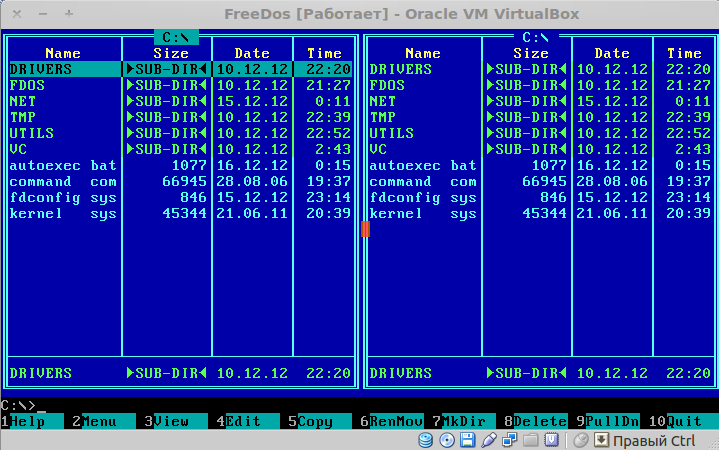Click the 6 RenMov function key
The height and width of the screenshot is (450, 719).
[392, 421]
